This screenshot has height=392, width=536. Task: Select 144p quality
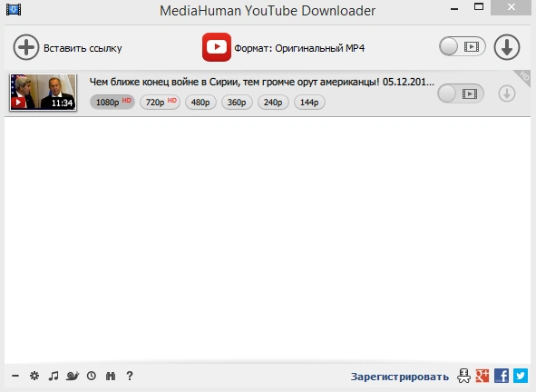pyautogui.click(x=309, y=102)
